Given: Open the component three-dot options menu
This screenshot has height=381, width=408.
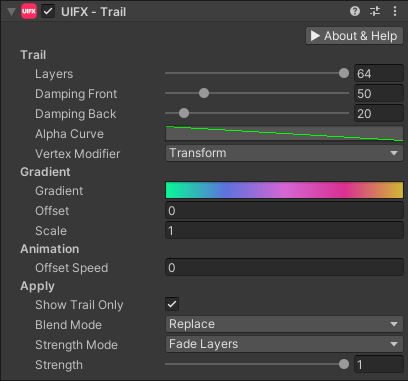Looking at the screenshot, I should coord(395,11).
